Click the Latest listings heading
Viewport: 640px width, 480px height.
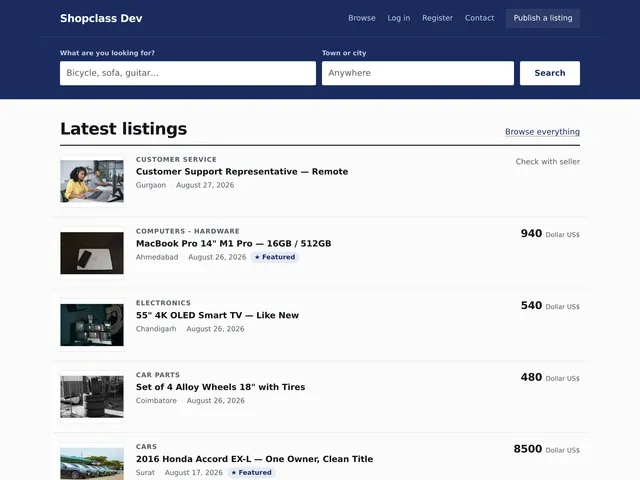[x=124, y=129]
